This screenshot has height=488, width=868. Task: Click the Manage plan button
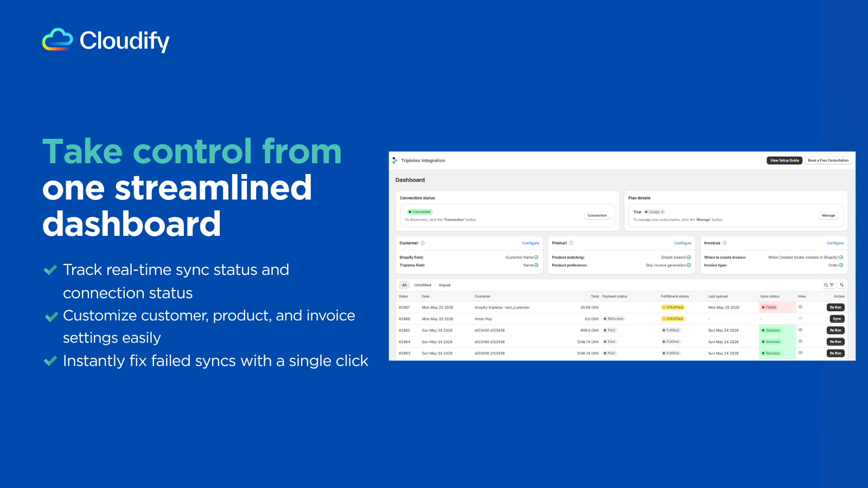[828, 216]
